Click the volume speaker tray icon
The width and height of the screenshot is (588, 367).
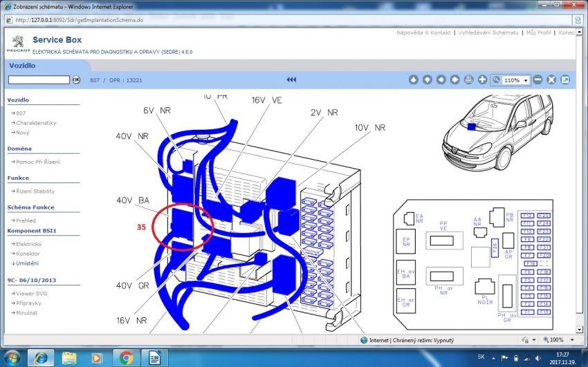(538, 358)
